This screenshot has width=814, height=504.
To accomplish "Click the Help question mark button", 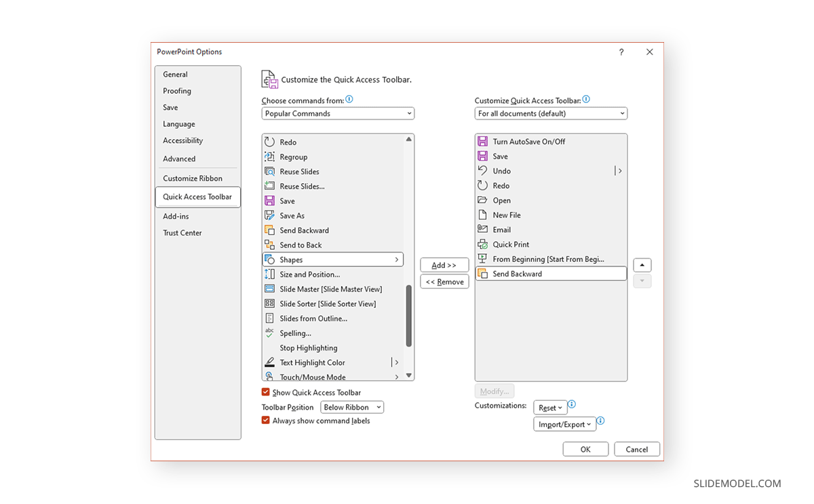I will (x=621, y=52).
